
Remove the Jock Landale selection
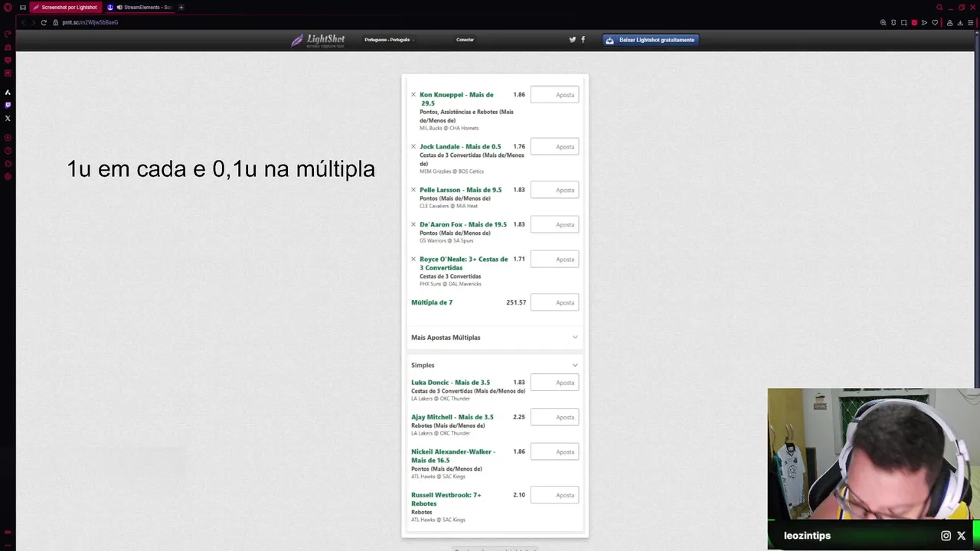413,147
